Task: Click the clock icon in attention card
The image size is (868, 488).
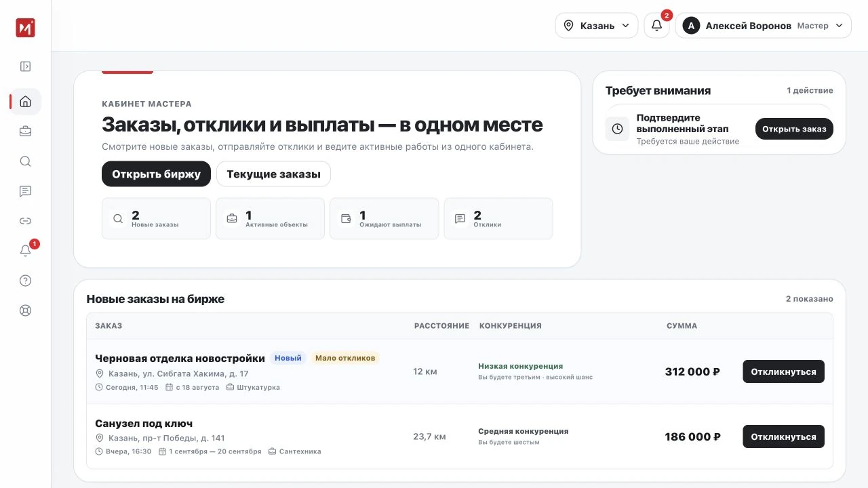Action: [617, 129]
